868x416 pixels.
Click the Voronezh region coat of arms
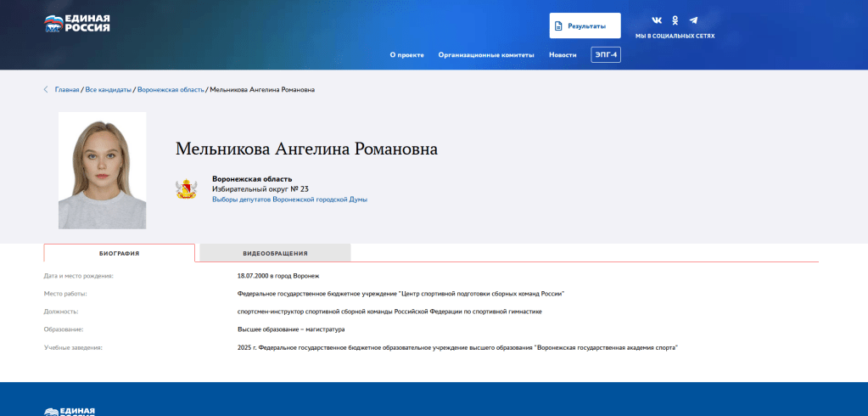(187, 189)
